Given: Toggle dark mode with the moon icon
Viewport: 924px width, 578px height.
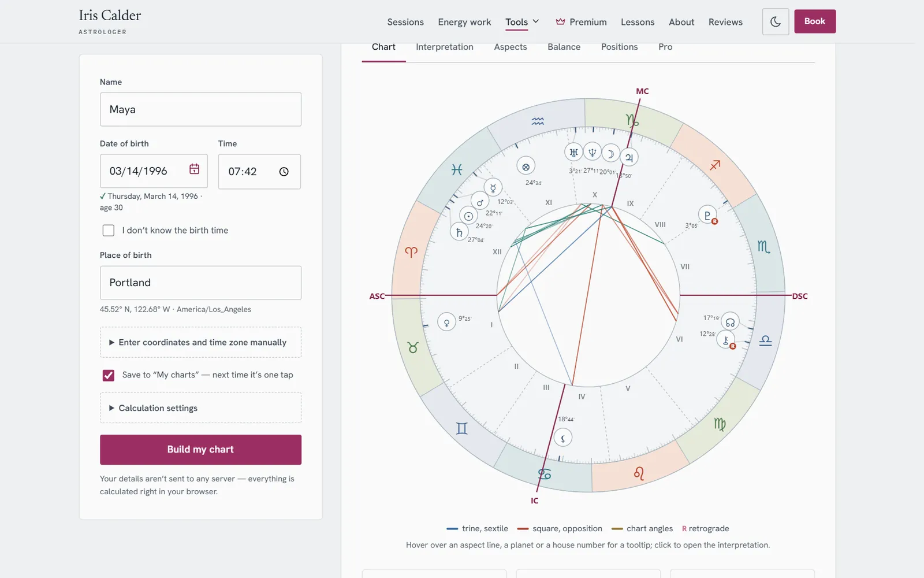Looking at the screenshot, I should pos(776,22).
